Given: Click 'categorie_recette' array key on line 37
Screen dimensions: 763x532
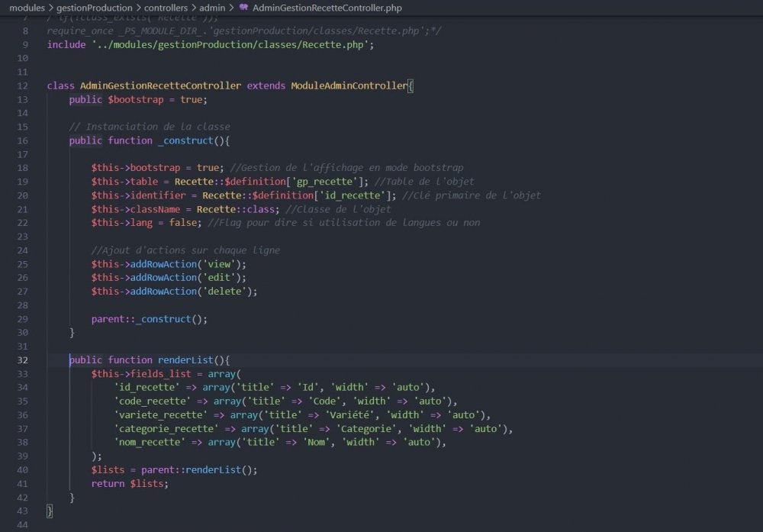Looking at the screenshot, I should click(x=166, y=429).
